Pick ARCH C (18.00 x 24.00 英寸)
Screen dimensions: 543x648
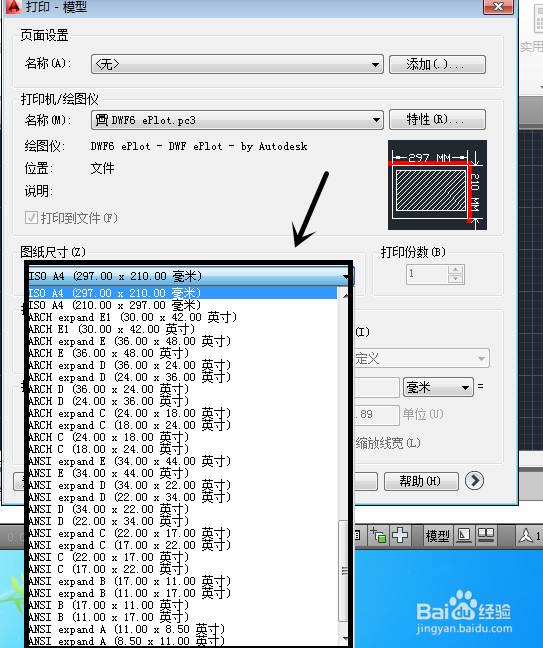[x=183, y=449]
